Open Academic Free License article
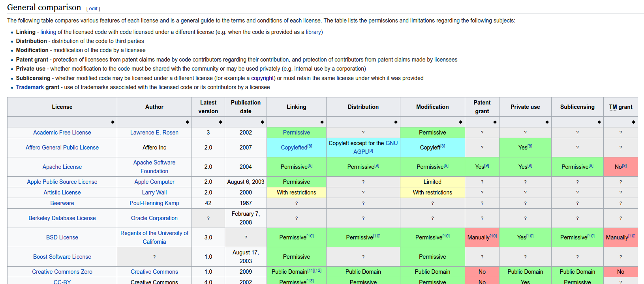This screenshot has width=644, height=284. [x=62, y=133]
